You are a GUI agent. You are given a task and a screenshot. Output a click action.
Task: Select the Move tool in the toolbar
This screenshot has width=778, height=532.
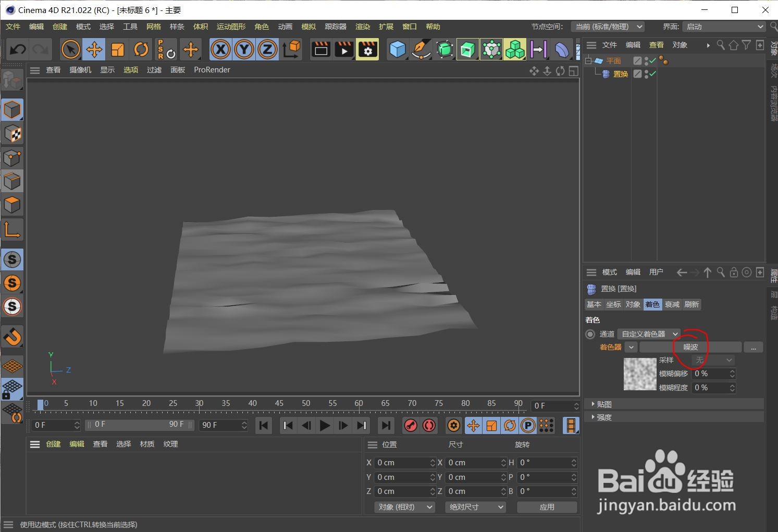[x=94, y=49]
